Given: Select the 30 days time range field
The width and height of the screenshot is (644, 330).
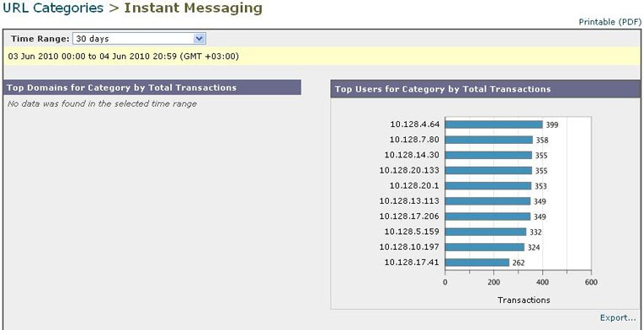Looking at the screenshot, I should [x=139, y=39].
